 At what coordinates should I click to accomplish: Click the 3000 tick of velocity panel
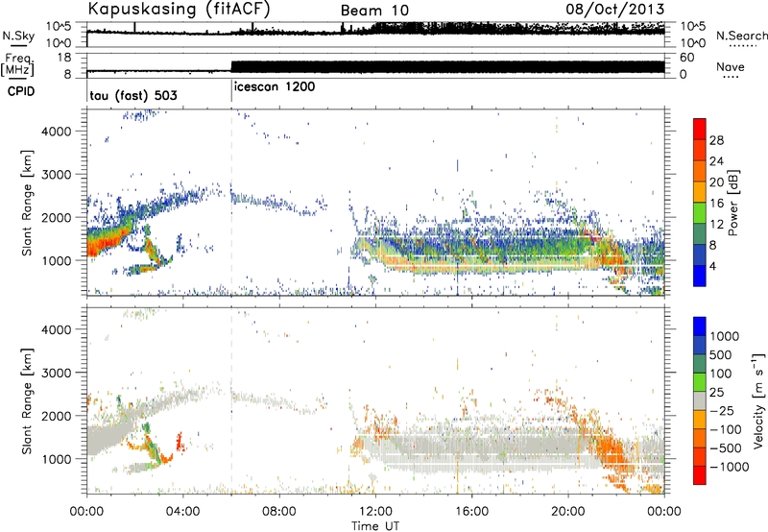pos(57,373)
